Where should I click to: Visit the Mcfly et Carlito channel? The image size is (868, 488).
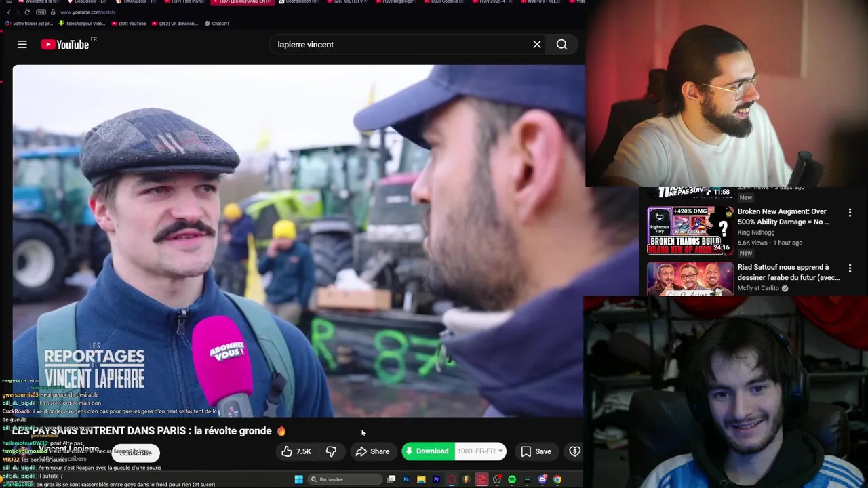coord(758,288)
